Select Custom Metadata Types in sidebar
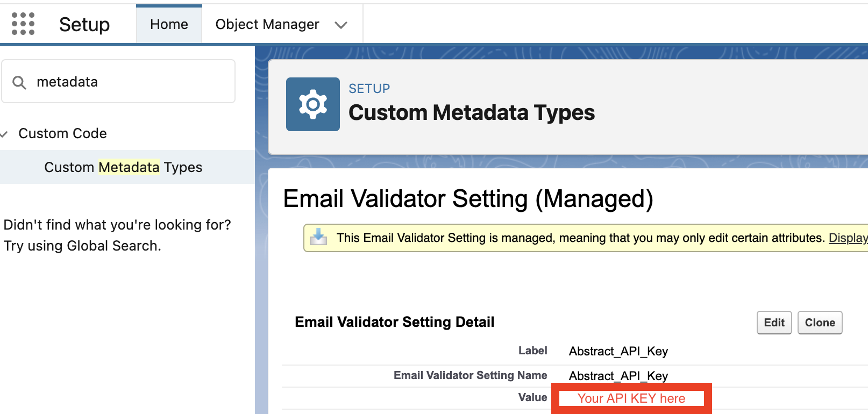868x414 pixels. [x=123, y=167]
